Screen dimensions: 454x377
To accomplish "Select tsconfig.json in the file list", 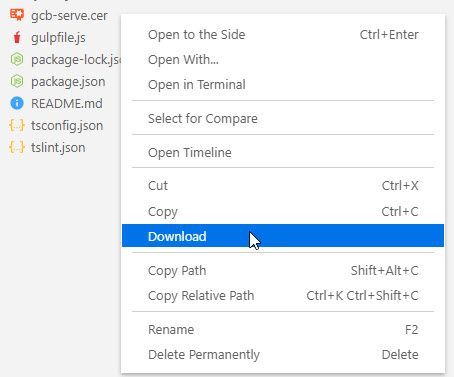I will pos(67,126).
